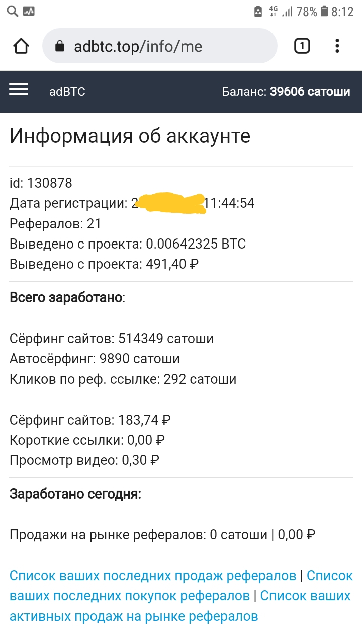The height and width of the screenshot is (644, 362).
Task: Tap the battery icon in status bar
Action: 324,11
